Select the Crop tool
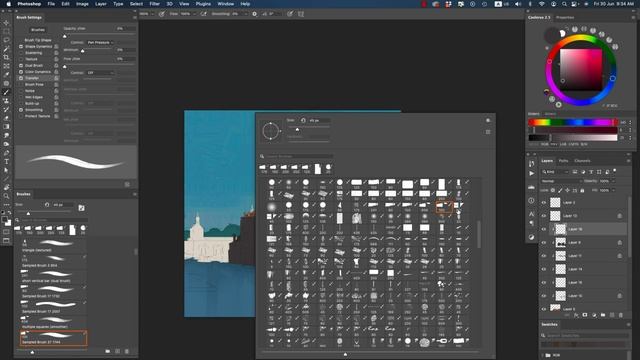 [x=6, y=57]
